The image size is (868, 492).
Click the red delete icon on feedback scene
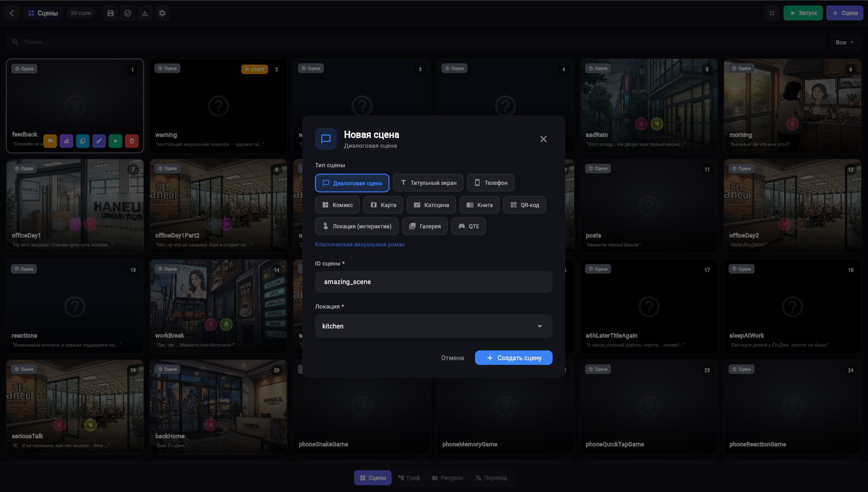[x=132, y=141]
